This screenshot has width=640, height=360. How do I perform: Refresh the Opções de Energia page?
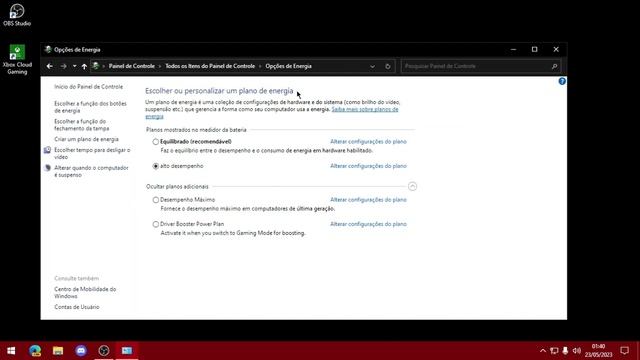click(388, 66)
